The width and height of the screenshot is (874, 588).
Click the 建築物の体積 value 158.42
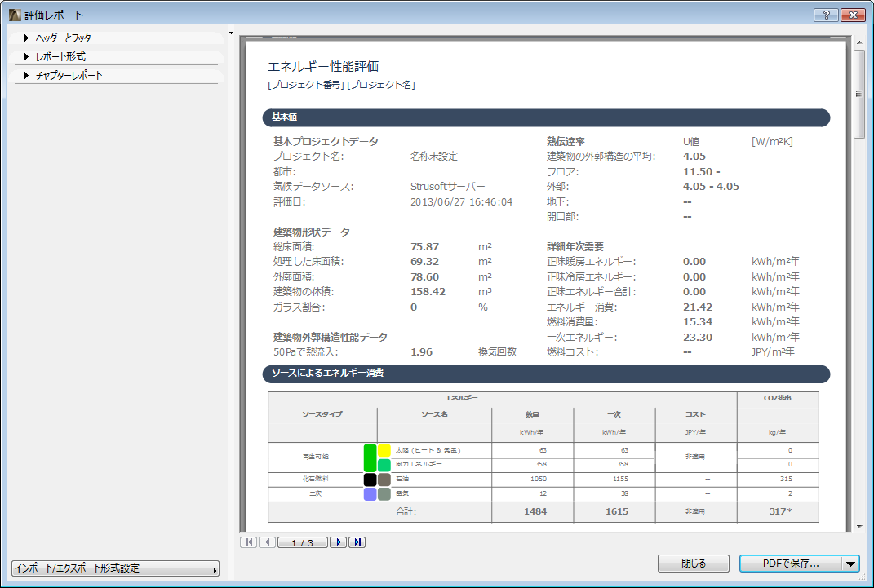(428, 292)
